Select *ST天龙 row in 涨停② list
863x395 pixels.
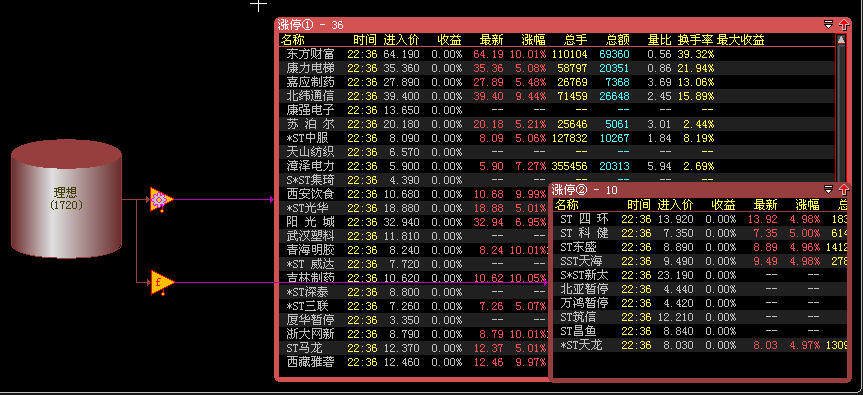(701, 345)
